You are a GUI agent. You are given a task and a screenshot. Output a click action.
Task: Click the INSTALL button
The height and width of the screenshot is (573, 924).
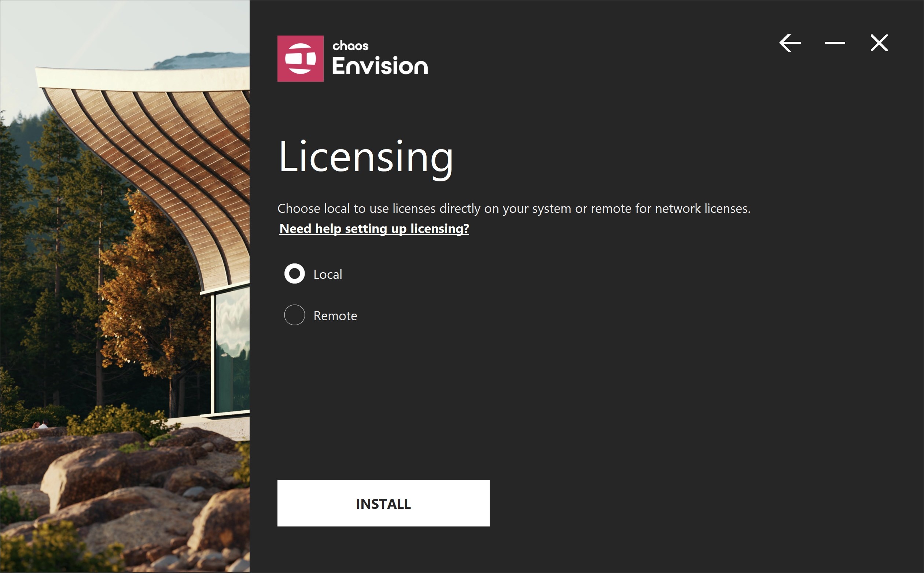coord(383,503)
